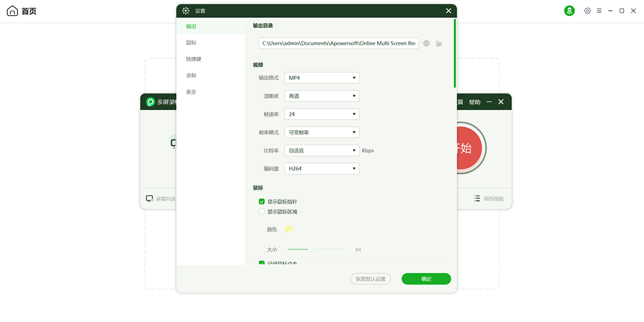Open output folder via folder icon
The height and width of the screenshot is (322, 644).
(439, 43)
